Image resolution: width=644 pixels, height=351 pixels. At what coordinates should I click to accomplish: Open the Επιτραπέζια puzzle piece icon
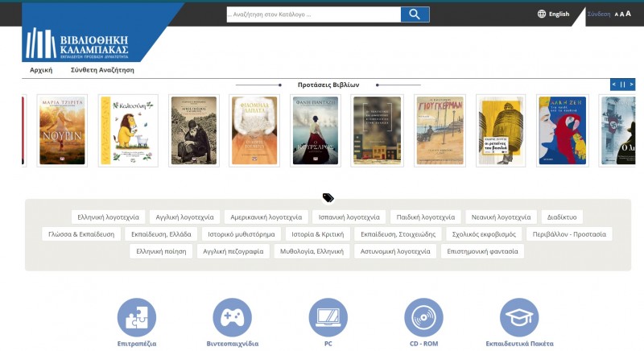click(137, 317)
